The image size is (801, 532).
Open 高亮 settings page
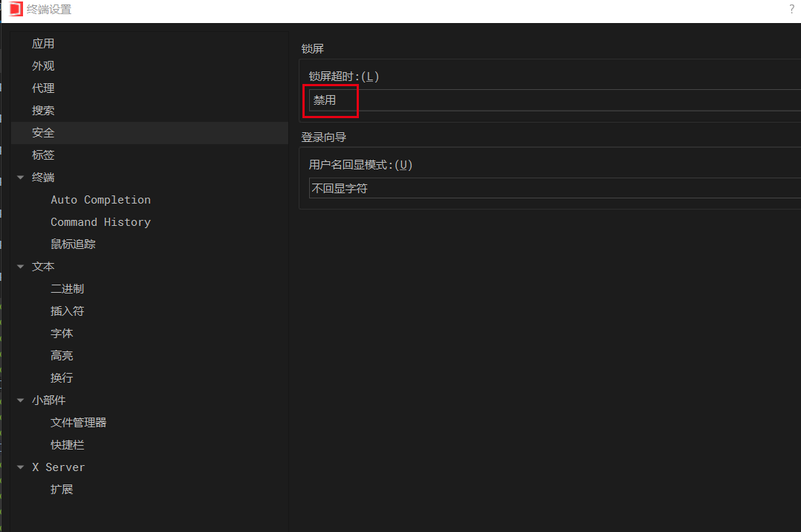point(62,356)
